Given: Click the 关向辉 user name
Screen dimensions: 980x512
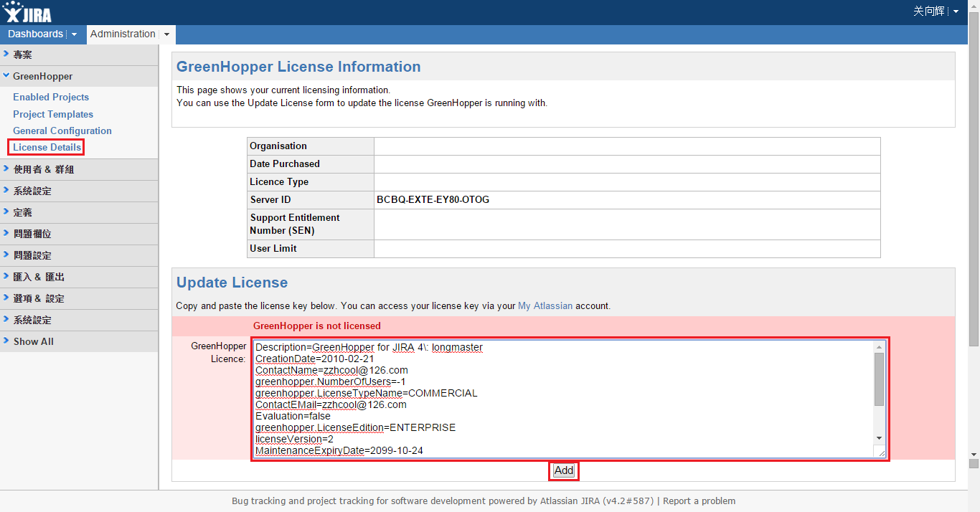Looking at the screenshot, I should click(929, 11).
